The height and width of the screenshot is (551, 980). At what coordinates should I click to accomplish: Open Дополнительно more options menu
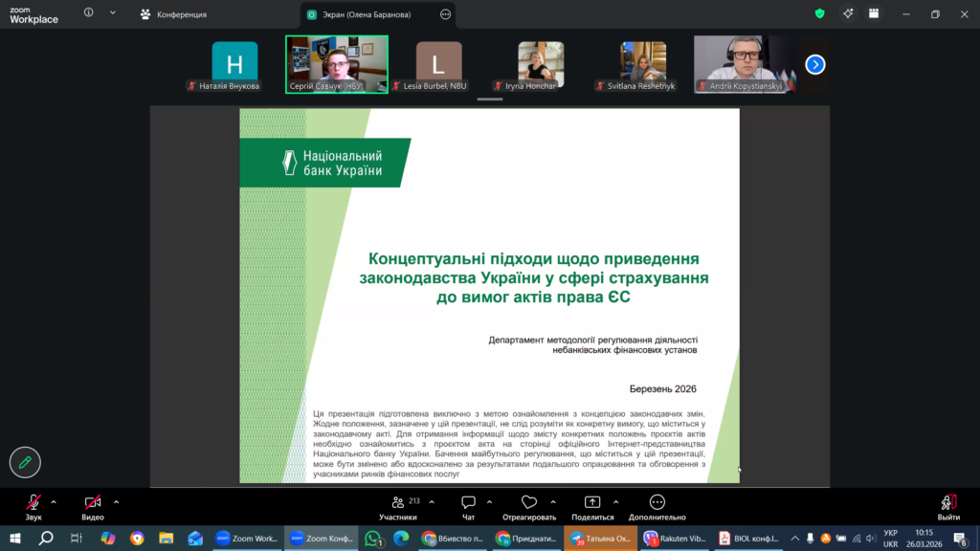(657, 502)
